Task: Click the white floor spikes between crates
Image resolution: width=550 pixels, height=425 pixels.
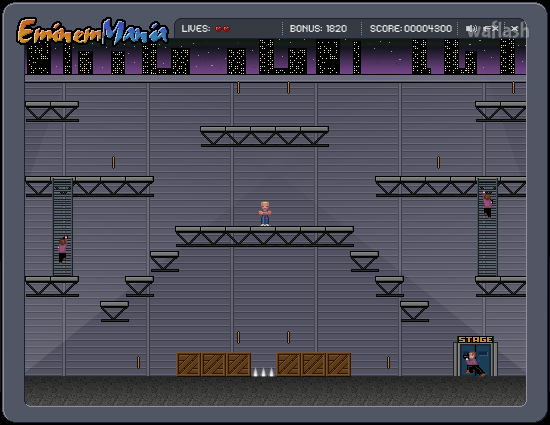Action: click(x=263, y=372)
